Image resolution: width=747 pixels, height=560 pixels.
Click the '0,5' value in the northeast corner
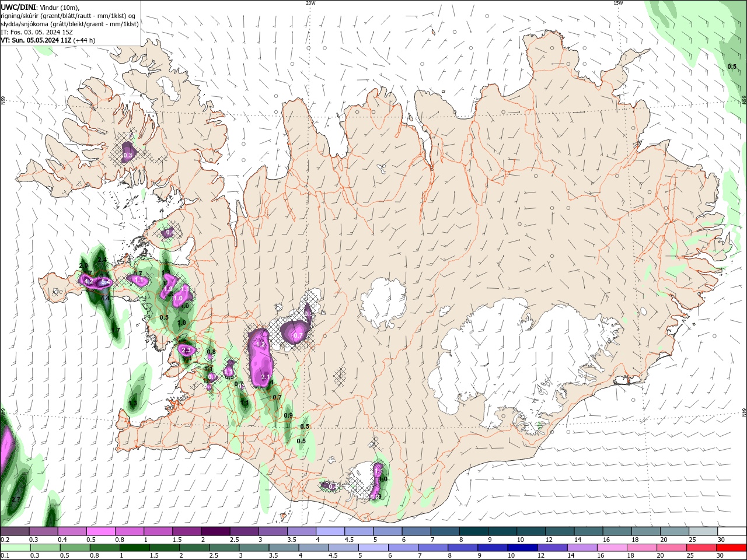[732, 66]
